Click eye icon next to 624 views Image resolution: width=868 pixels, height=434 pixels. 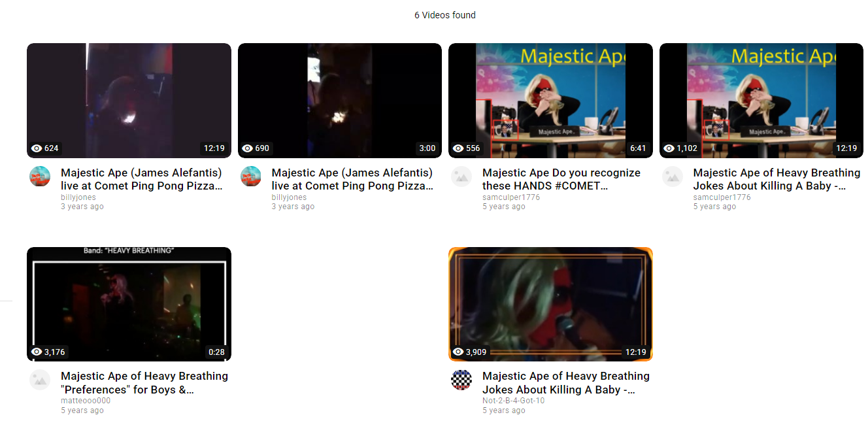[37, 148]
